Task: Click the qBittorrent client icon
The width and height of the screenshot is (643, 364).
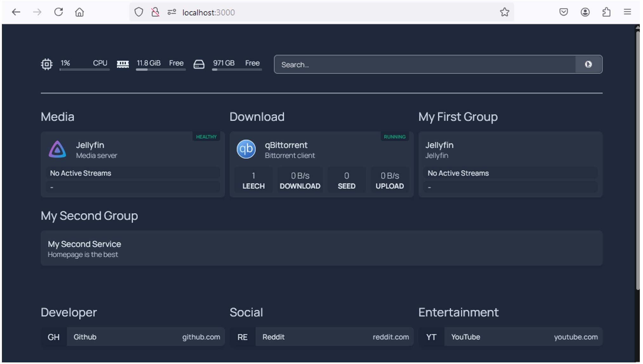Action: click(x=246, y=149)
